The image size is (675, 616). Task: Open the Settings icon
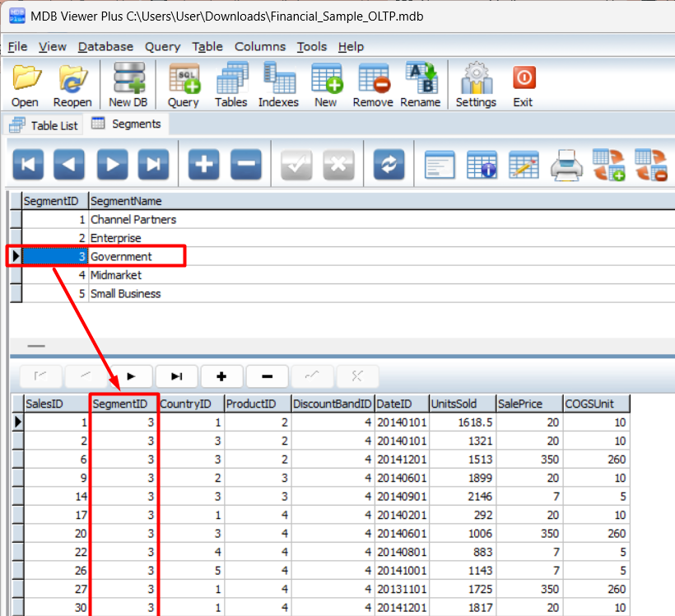pos(476,85)
